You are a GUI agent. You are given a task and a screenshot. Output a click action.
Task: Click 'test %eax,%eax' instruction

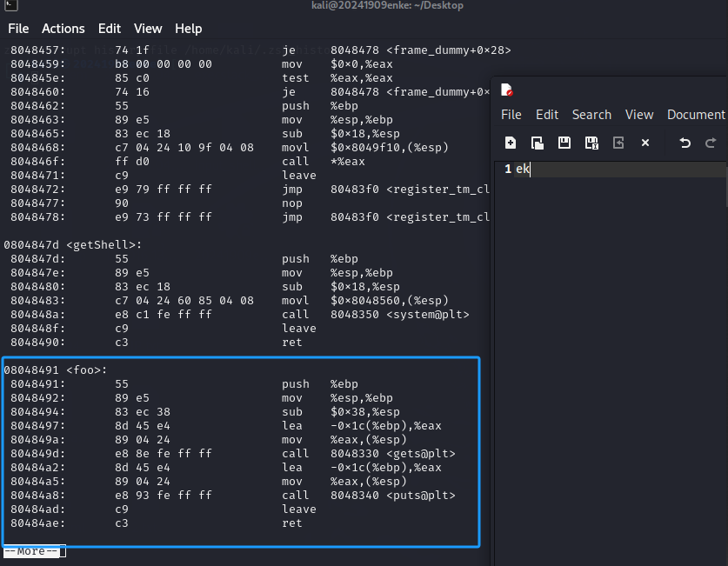coord(337,78)
